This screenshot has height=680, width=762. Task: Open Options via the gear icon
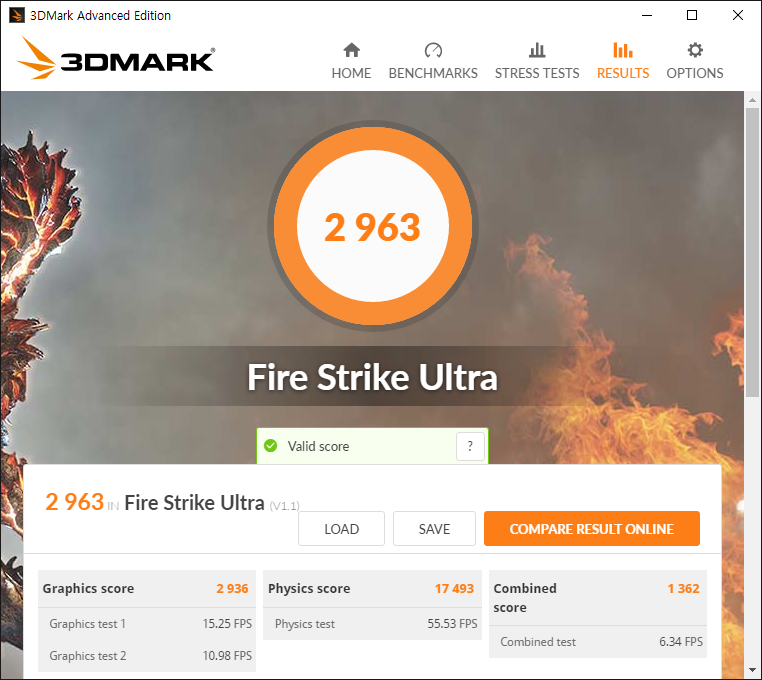point(695,50)
